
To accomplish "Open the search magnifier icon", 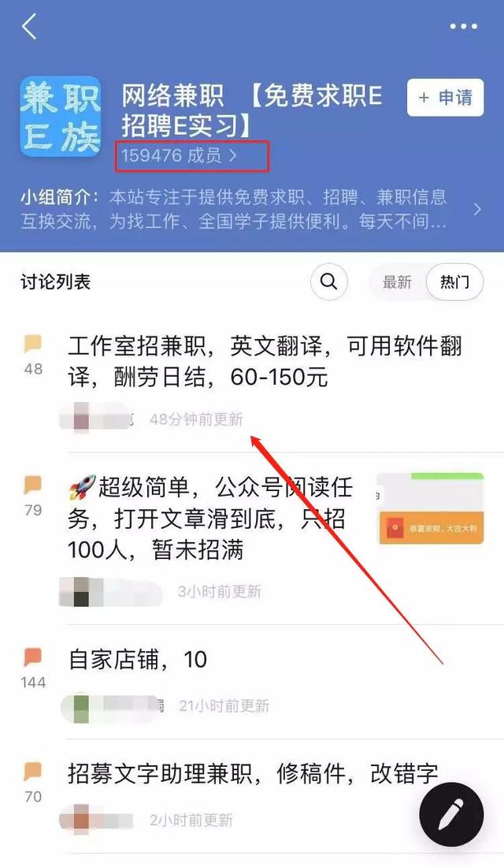I will coord(329,282).
